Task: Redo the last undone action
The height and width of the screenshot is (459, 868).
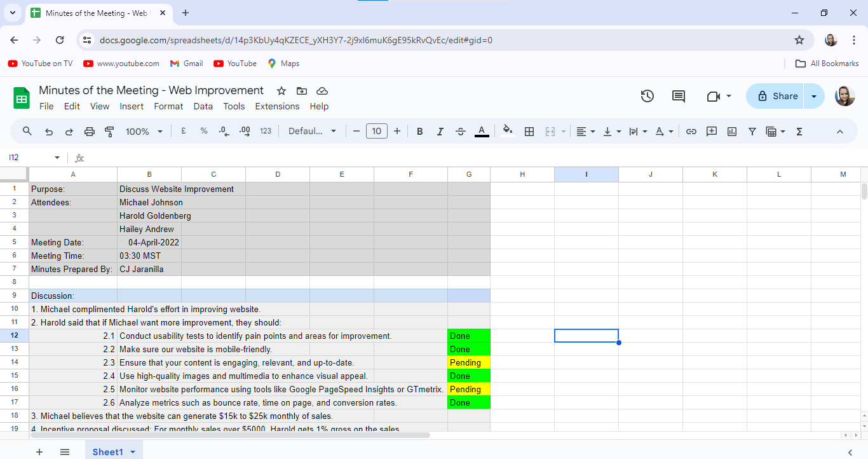Action: [x=69, y=132]
